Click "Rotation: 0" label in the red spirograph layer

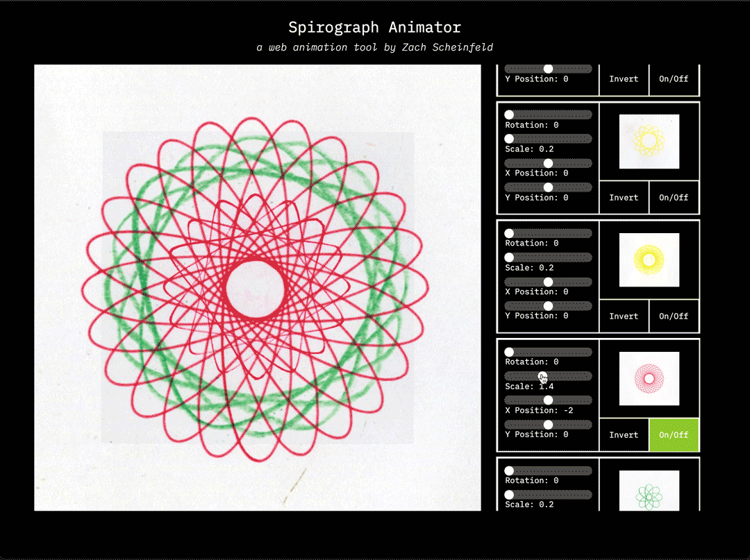pyautogui.click(x=532, y=362)
